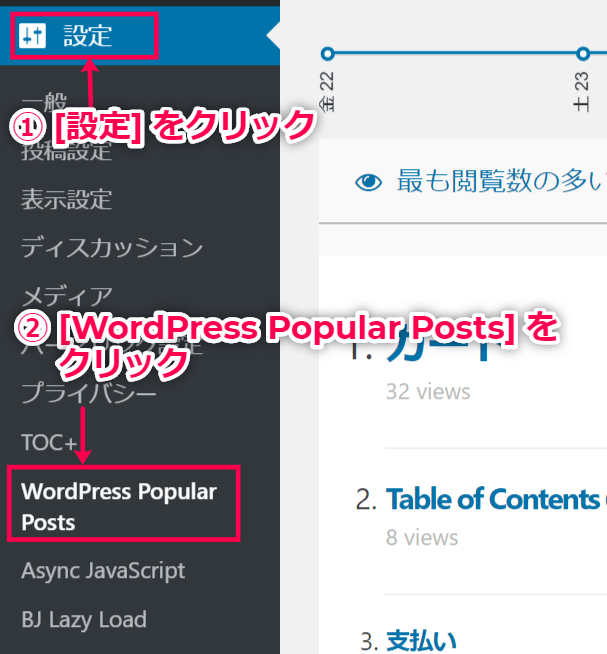Click the chart point for 金 22
607x654 pixels.
[x=328, y=54]
